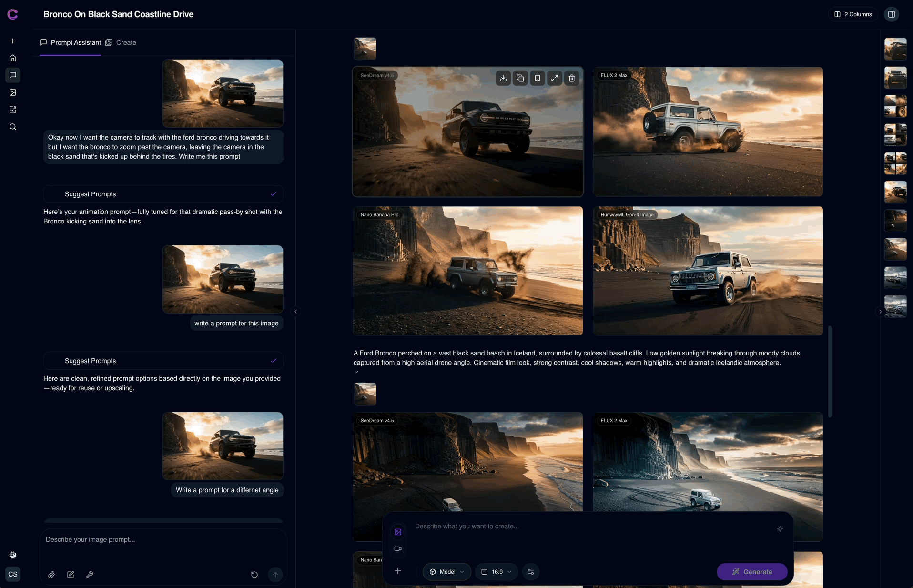Screen dimensions: 913x588
Task: Switch to video generation mode
Action: (398, 549)
